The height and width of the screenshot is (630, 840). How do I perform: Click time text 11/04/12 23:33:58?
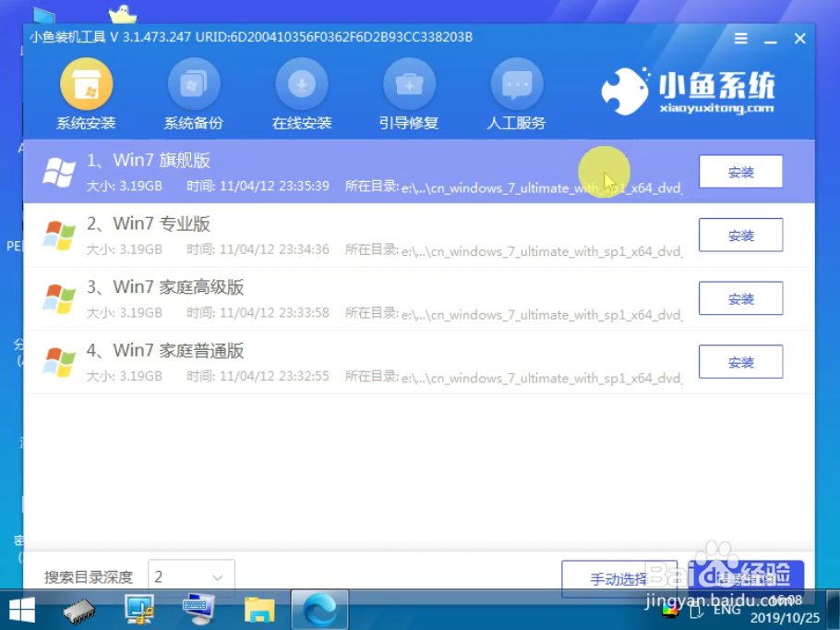pyautogui.click(x=274, y=312)
